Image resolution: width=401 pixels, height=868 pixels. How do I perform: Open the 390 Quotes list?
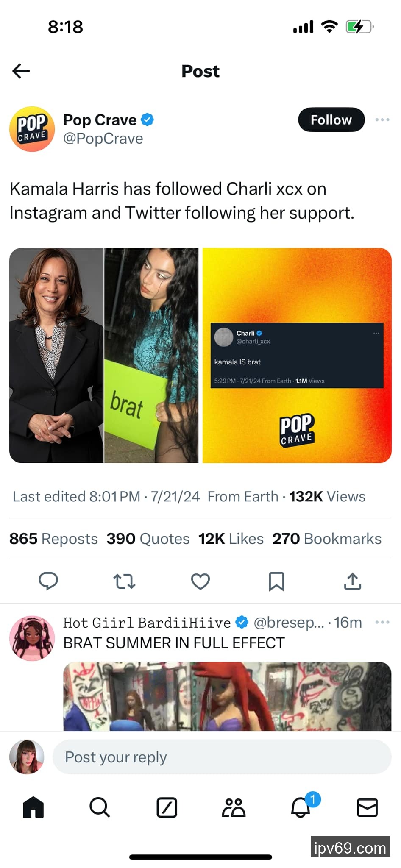[148, 539]
